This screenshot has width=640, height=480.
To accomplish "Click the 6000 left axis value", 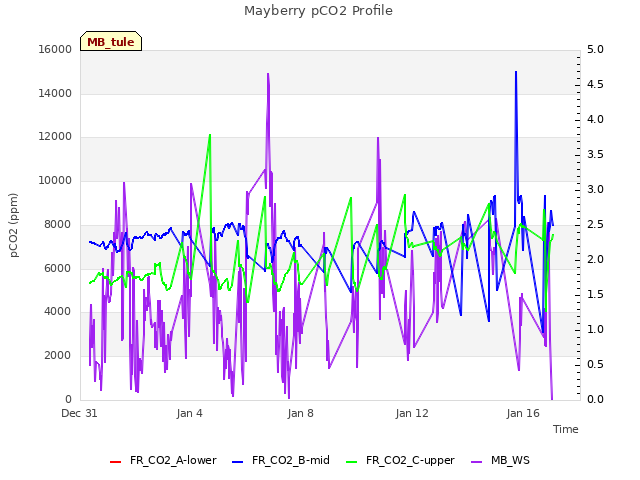I will pos(58,268).
